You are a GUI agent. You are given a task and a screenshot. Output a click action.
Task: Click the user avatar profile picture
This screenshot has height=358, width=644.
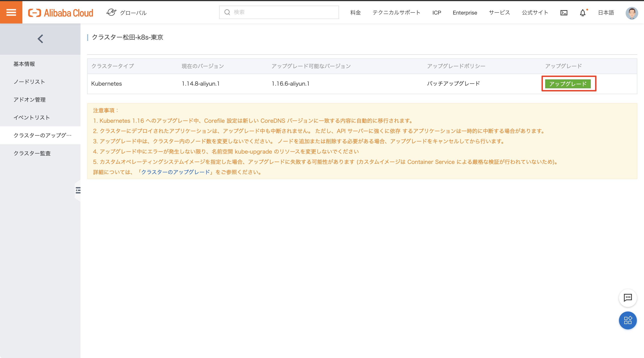click(631, 13)
